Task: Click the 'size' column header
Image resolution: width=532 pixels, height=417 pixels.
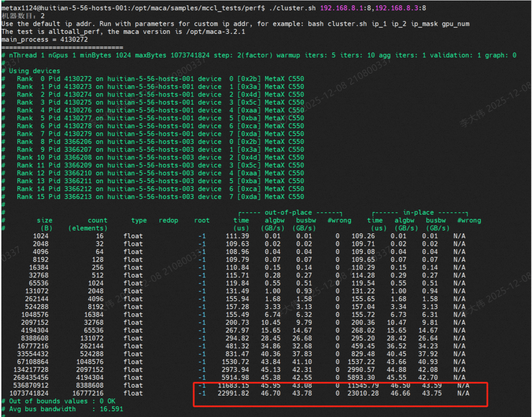Action: [x=44, y=220]
